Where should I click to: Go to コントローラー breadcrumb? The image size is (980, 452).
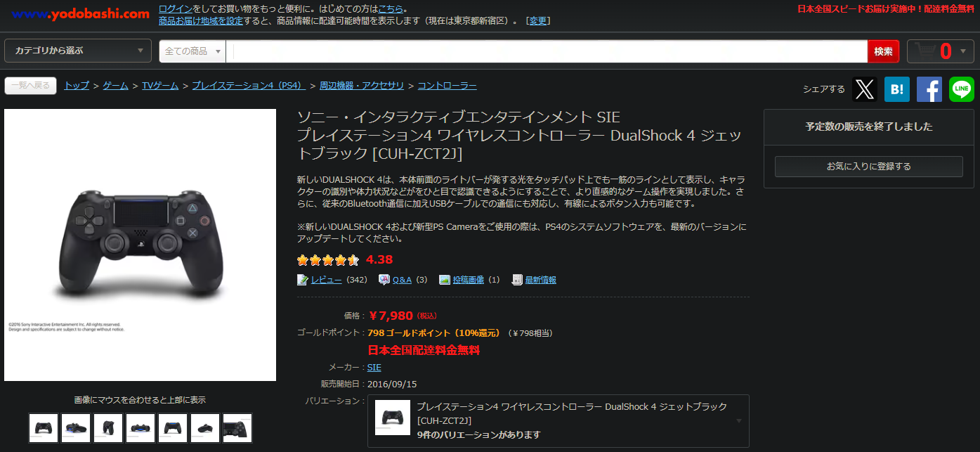[447, 85]
